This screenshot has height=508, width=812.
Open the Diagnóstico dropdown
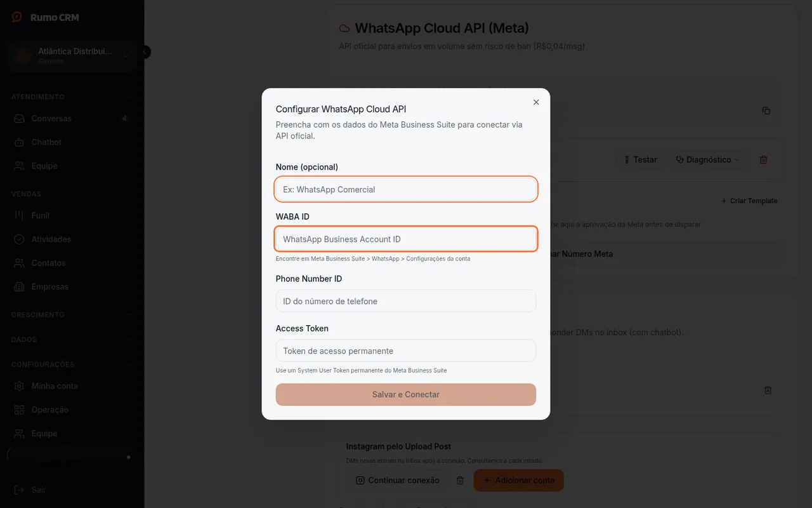pos(707,159)
